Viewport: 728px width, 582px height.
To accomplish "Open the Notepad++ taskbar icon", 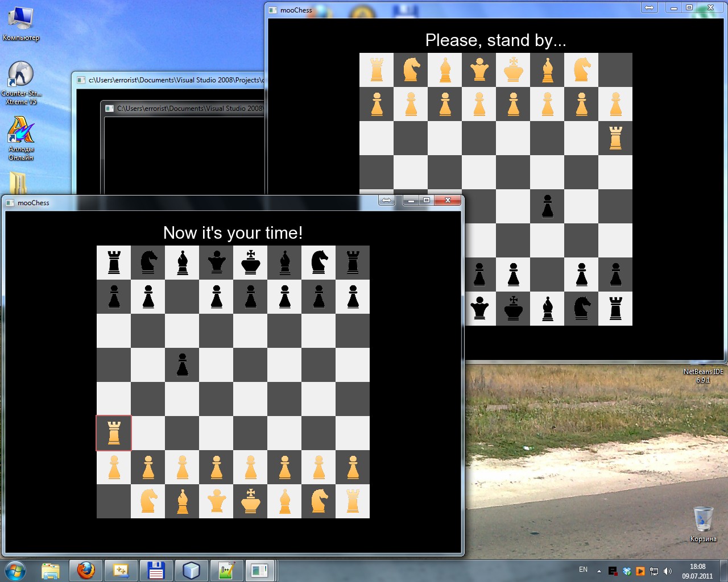I will point(226,571).
